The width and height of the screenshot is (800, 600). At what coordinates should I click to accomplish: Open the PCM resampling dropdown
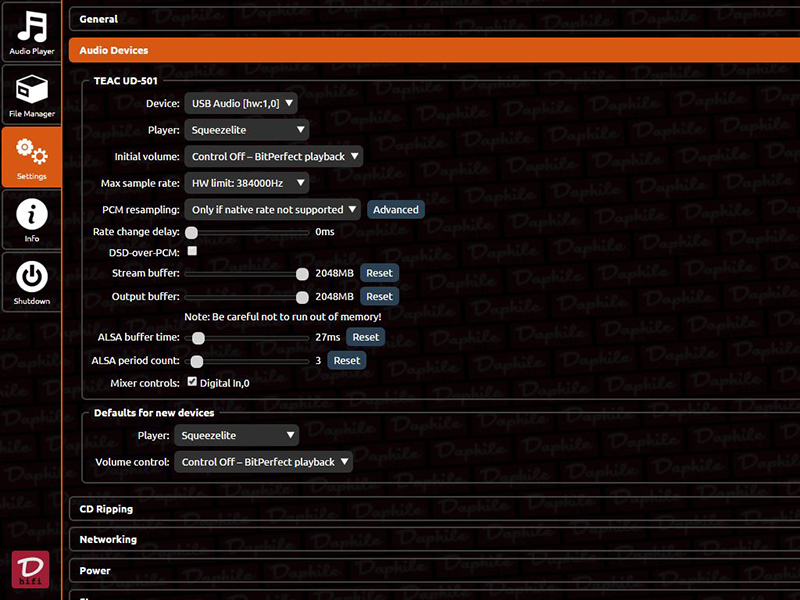click(x=273, y=210)
